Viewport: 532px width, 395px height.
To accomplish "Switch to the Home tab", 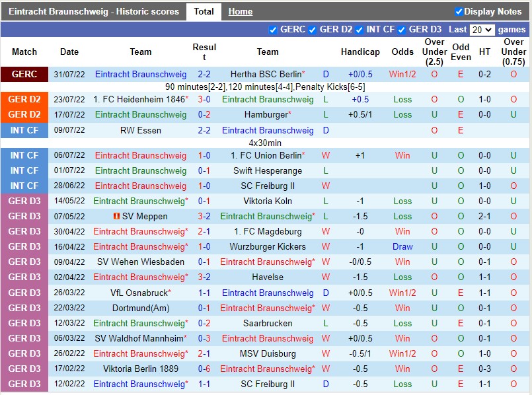I will [240, 11].
